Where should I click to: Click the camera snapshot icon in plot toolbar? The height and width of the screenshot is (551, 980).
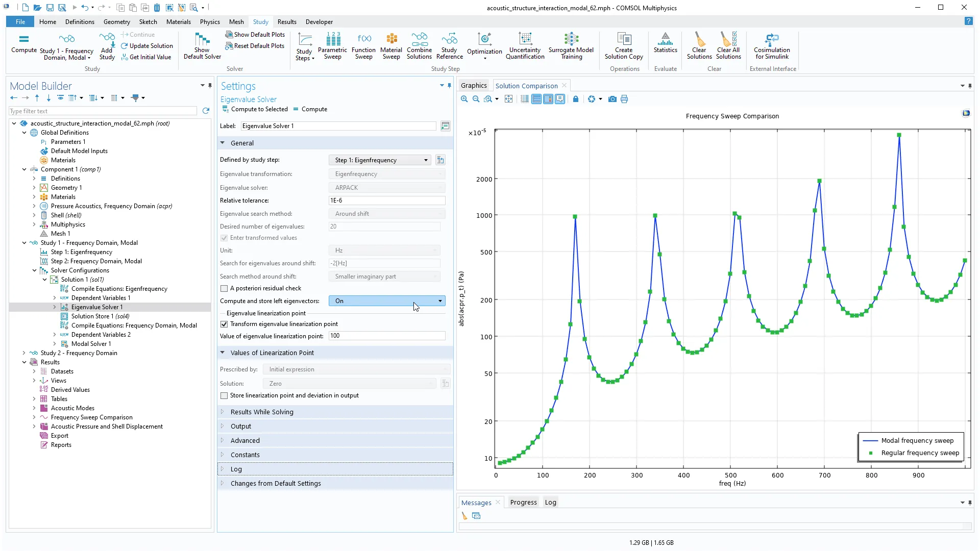[612, 99]
